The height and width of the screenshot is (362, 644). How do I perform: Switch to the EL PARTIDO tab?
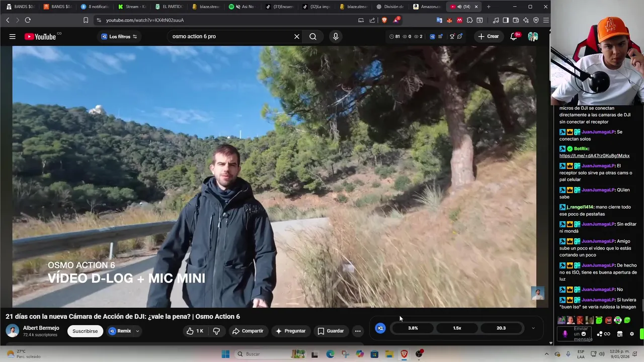tap(169, 7)
